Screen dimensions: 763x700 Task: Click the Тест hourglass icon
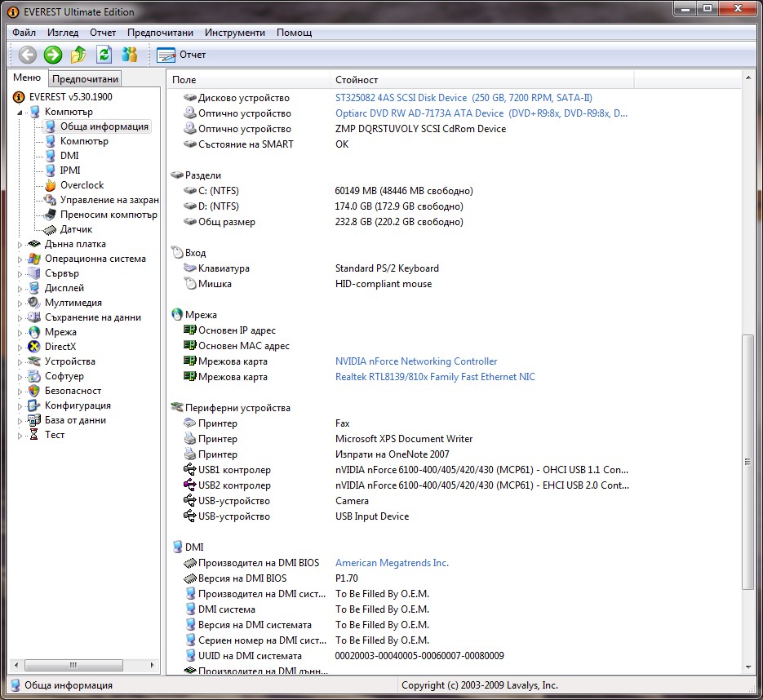[x=34, y=434]
